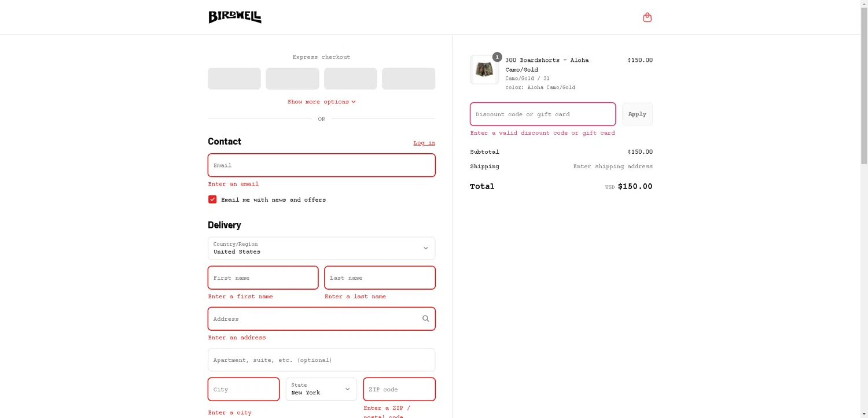Image resolution: width=868 pixels, height=418 pixels.
Task: Click the First name field
Action: (263, 278)
